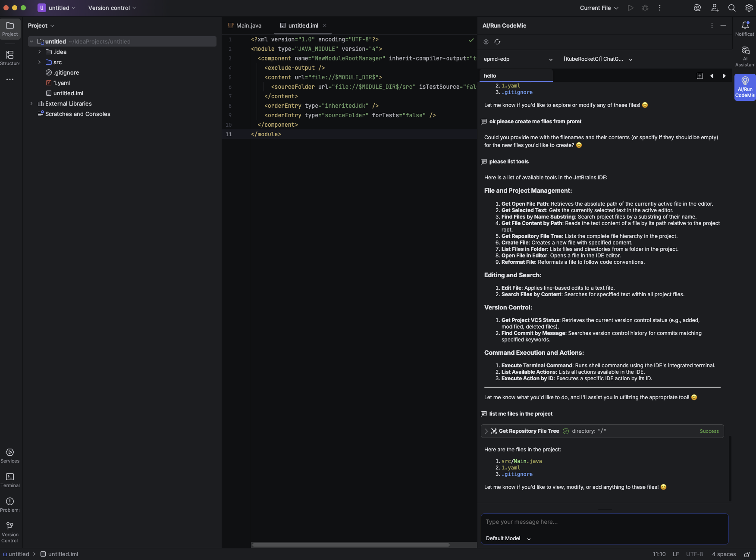756x560 pixels.
Task: Open the Services tool window
Action: coord(9,455)
